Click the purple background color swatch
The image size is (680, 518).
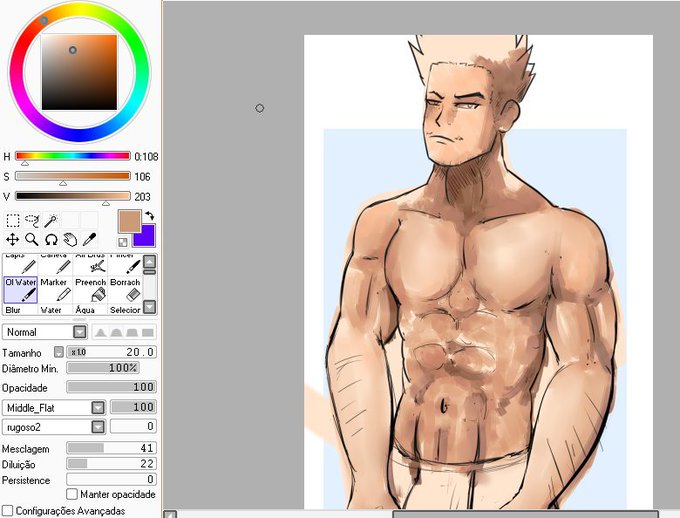(145, 236)
